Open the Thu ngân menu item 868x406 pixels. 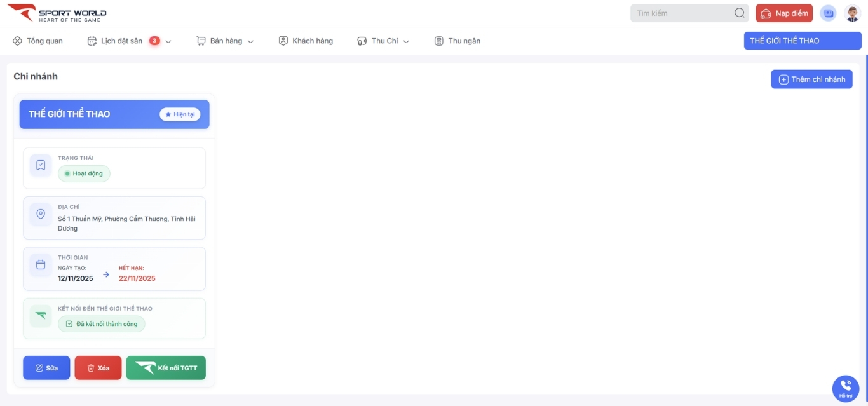[458, 41]
